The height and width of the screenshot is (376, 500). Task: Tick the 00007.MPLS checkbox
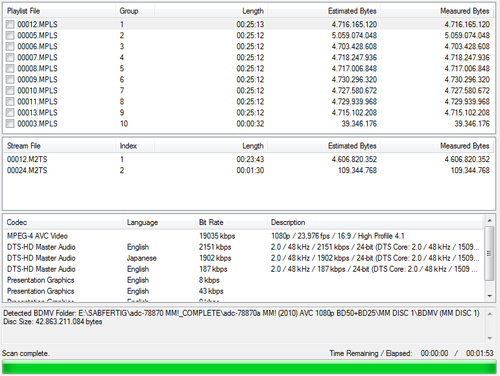10,57
